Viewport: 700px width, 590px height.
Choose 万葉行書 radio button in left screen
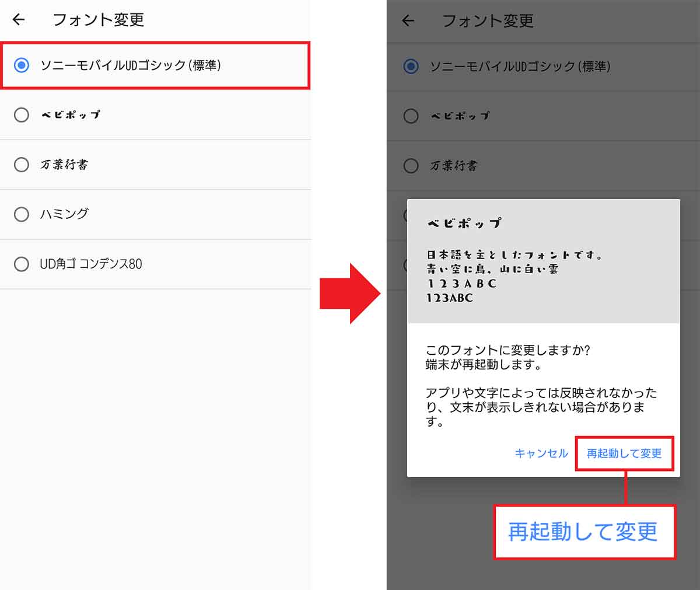point(22,165)
